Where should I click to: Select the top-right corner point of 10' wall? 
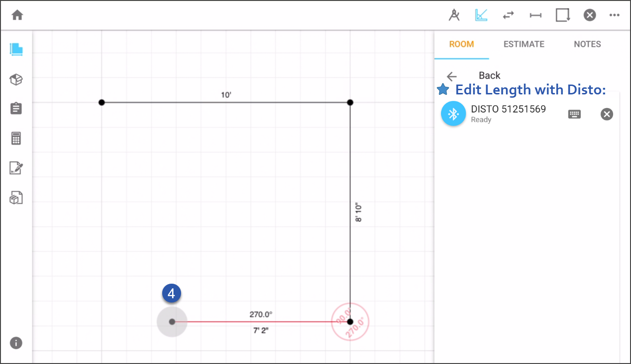coord(350,102)
